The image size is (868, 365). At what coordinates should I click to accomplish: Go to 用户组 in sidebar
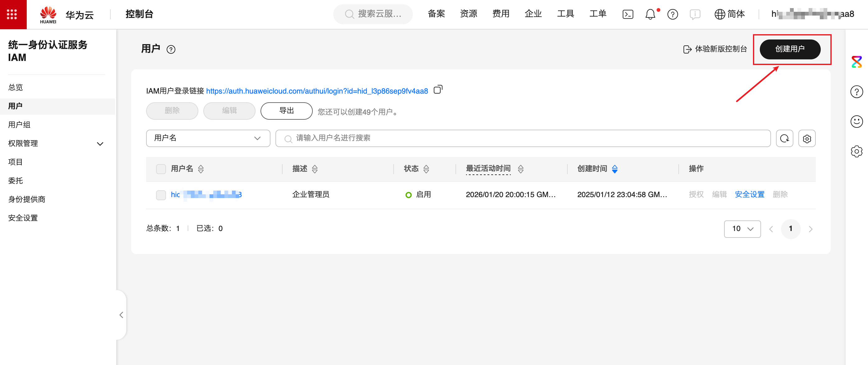[x=19, y=125]
